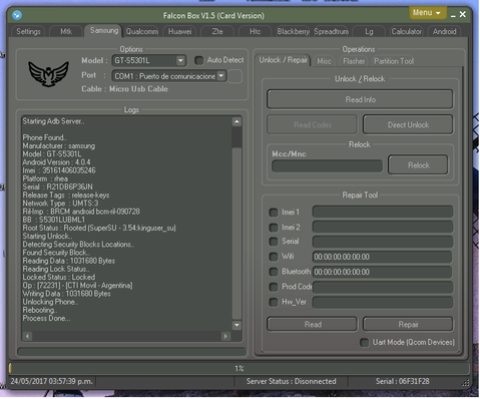The image size is (480, 399).
Task: Click the Bluetooth MAC address field
Action: tap(382, 272)
